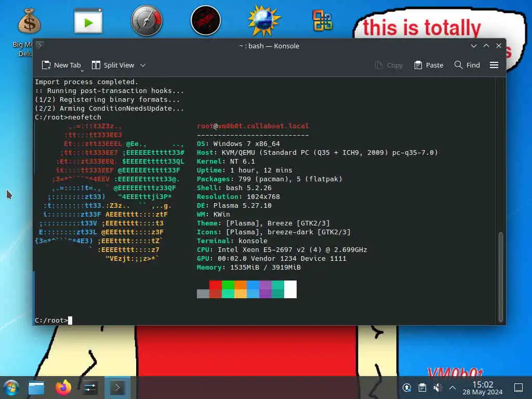The height and width of the screenshot is (399, 532).
Task: Expand the Split View dropdown arrow
Action: coord(143,65)
